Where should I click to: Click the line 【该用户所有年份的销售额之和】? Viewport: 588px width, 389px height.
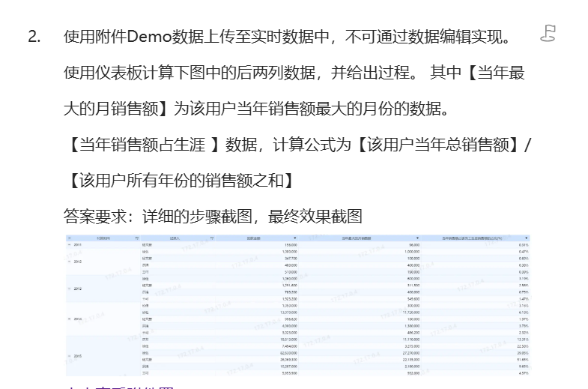[x=181, y=181]
